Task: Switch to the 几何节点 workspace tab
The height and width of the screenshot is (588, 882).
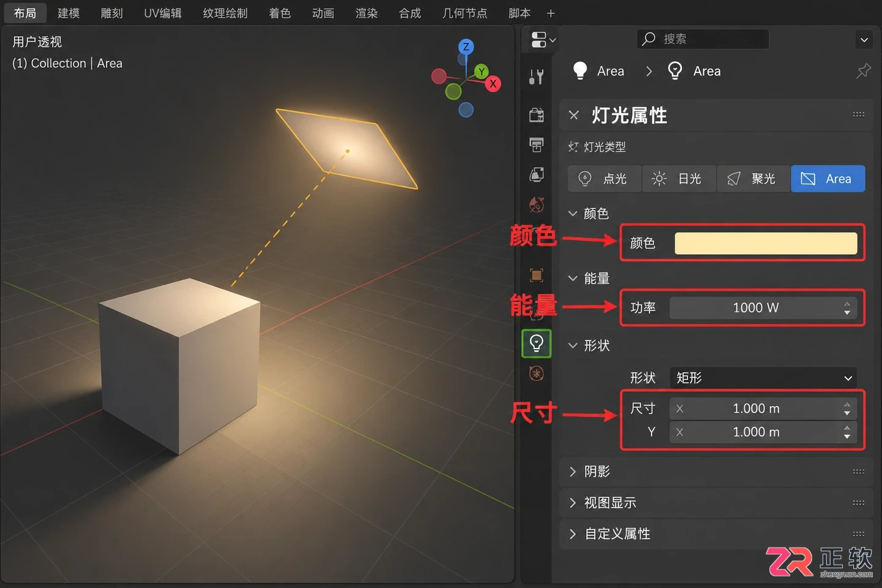Action: tap(465, 13)
